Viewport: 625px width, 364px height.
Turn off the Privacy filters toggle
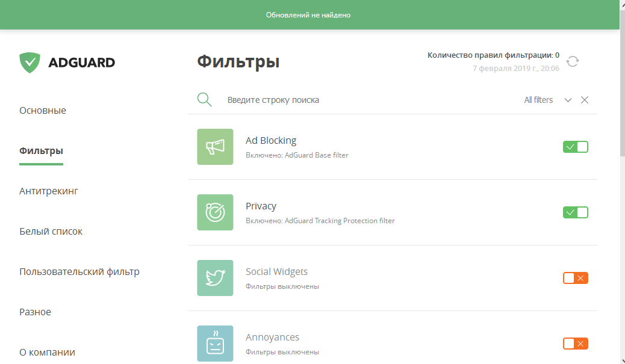pyautogui.click(x=575, y=212)
